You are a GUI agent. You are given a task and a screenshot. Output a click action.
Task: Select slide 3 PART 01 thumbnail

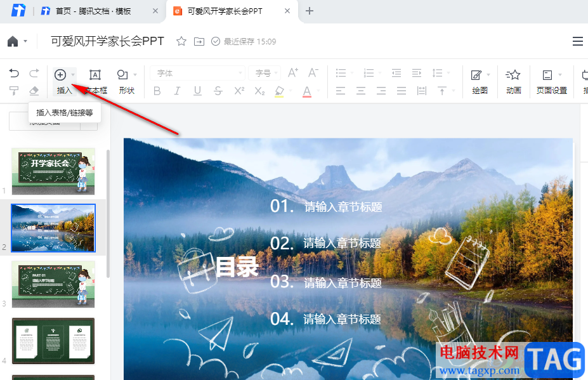(x=53, y=285)
